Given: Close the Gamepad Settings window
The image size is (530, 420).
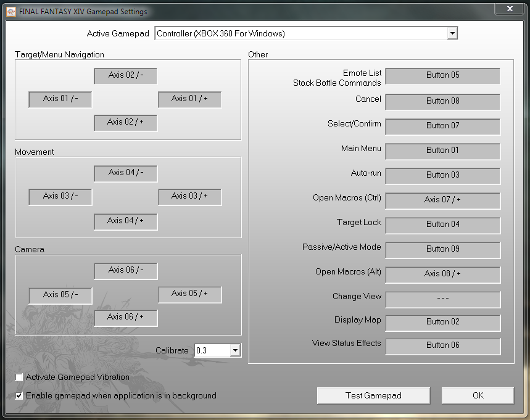Looking at the screenshot, I should click(510, 9).
